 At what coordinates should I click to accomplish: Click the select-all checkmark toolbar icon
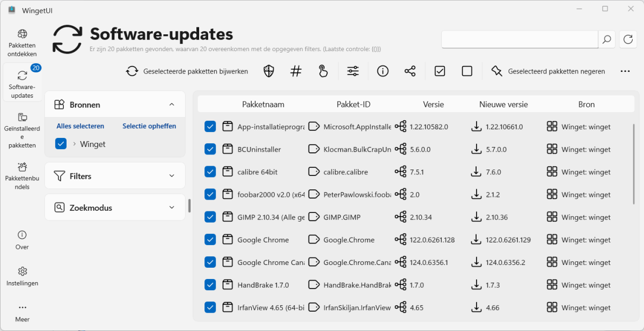[x=440, y=71]
